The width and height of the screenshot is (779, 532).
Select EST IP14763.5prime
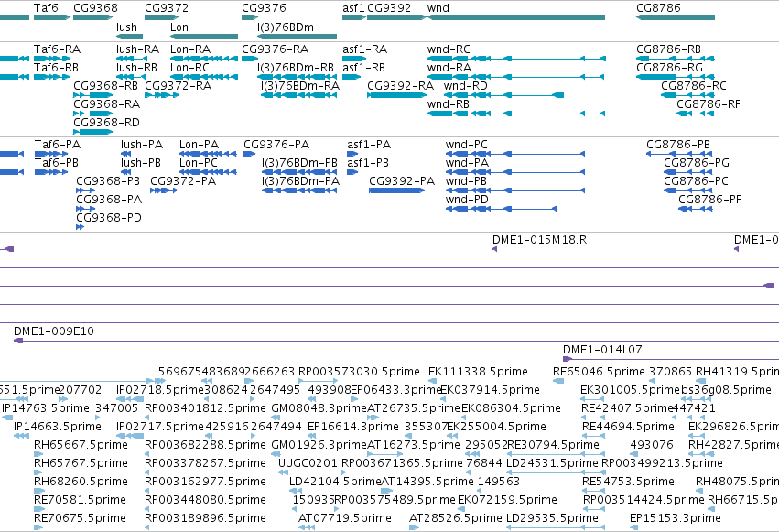46,408
